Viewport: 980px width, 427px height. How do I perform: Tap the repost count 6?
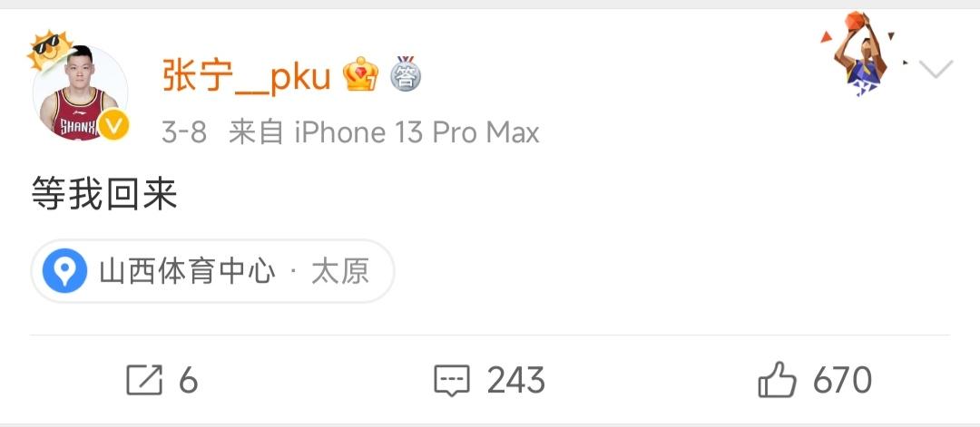coord(188,380)
